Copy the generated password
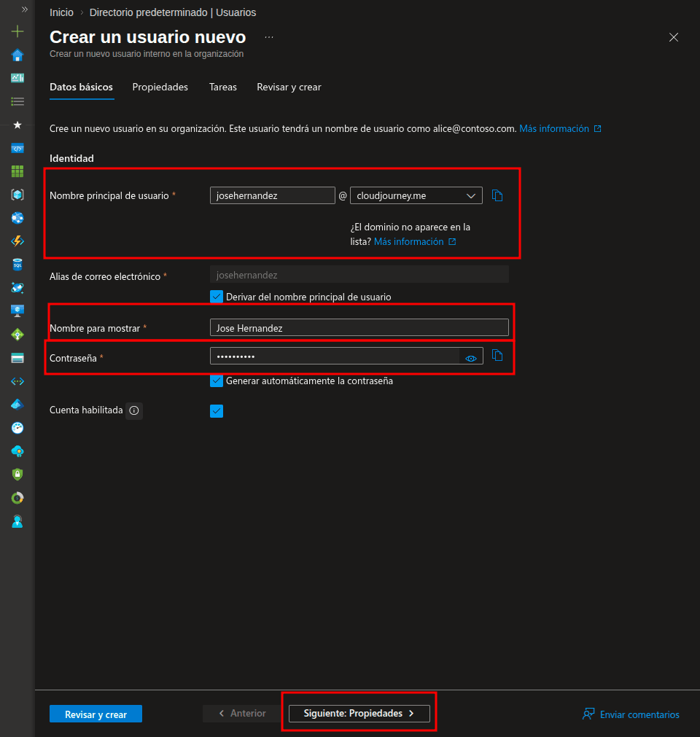700x737 pixels. point(497,355)
